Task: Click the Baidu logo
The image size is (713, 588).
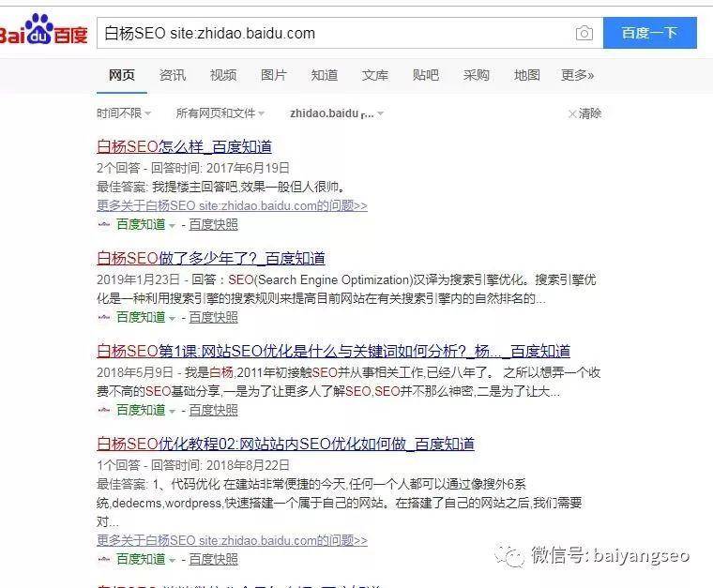Action: pos(43,30)
